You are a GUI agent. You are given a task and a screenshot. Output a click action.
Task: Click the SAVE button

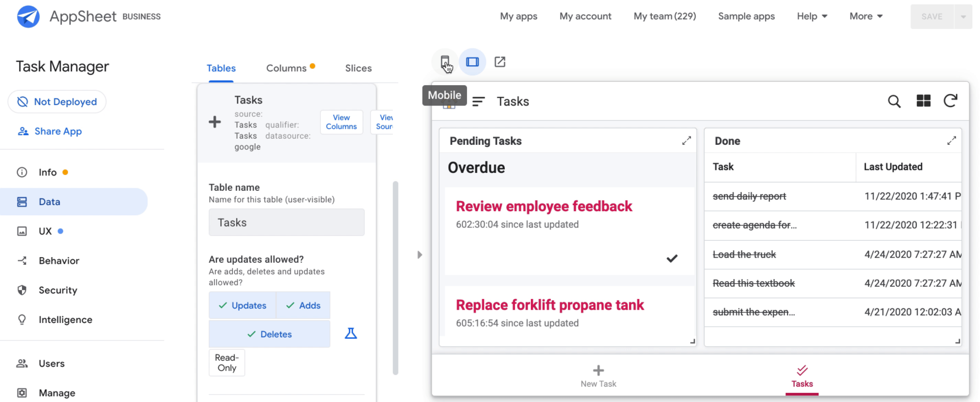[x=932, y=16]
